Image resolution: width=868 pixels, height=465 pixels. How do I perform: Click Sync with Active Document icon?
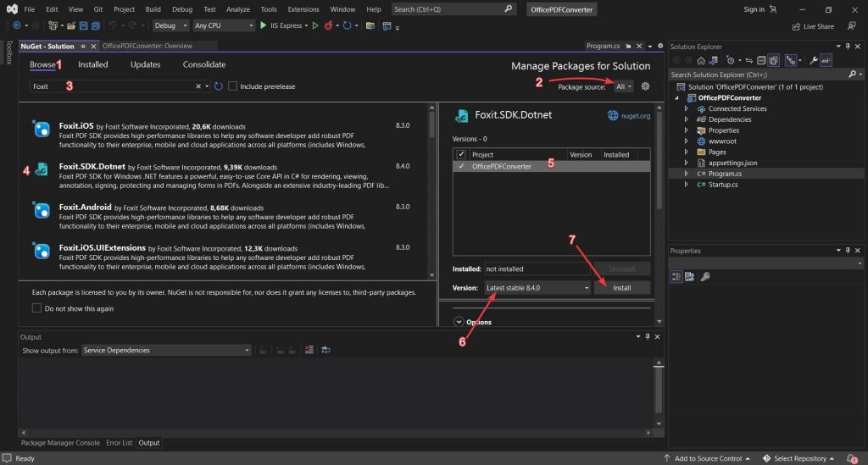point(749,60)
